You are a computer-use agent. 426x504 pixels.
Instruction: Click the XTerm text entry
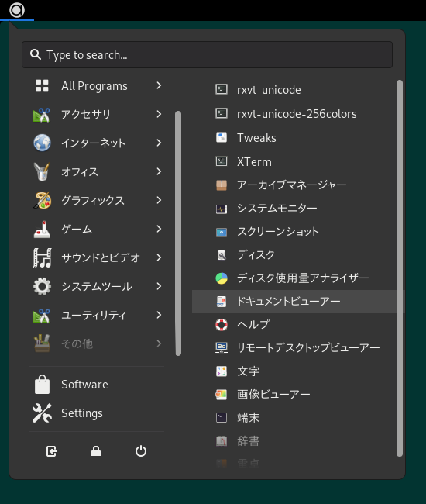[x=254, y=162]
